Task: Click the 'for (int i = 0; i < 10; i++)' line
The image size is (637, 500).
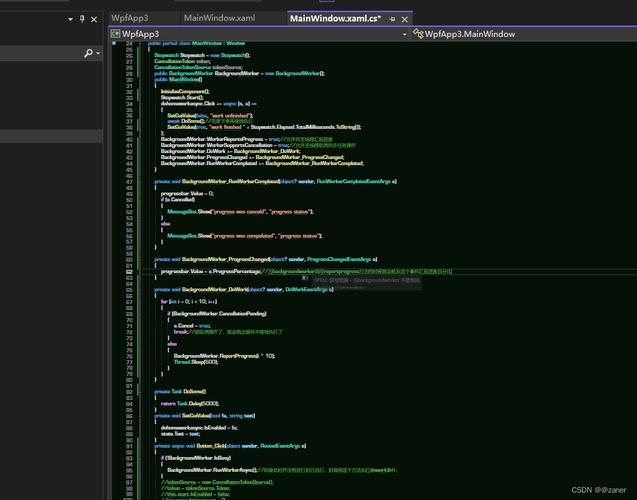Action: point(189,302)
